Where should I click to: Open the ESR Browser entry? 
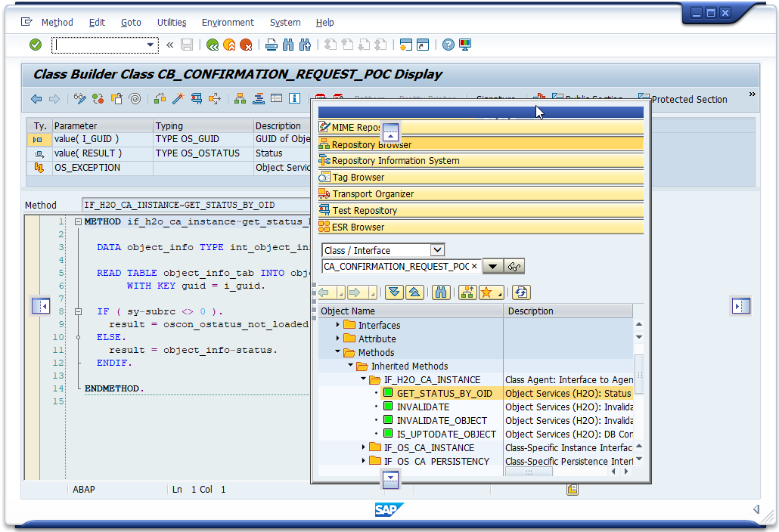coord(481,227)
